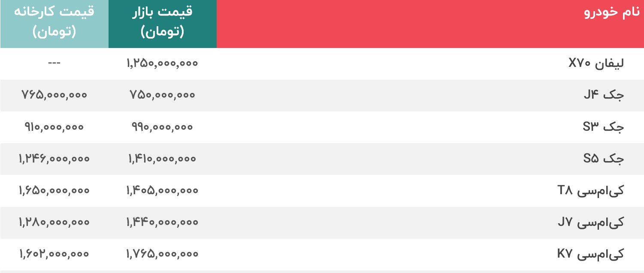Select the کی‌ام‌سی T8 car name
Screen dimensions: 644x273
[590, 190]
